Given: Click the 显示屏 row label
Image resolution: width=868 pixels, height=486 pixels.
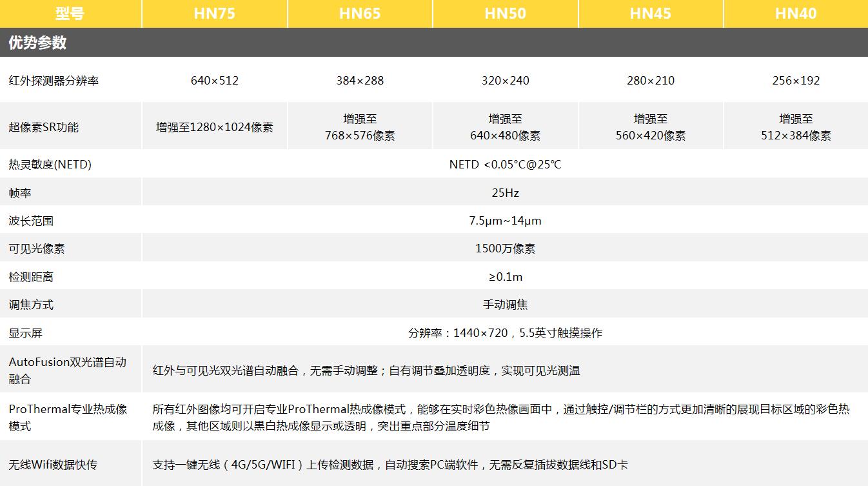Looking at the screenshot, I should click(26, 333).
